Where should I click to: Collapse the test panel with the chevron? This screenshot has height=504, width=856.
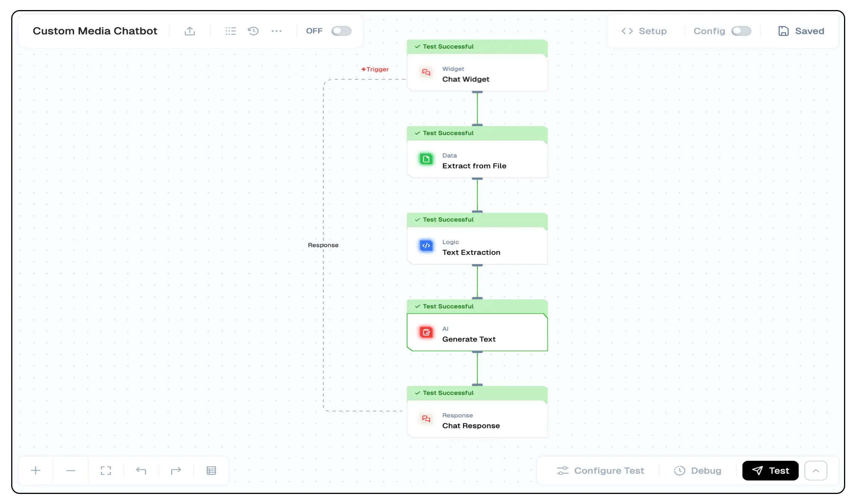click(x=816, y=470)
